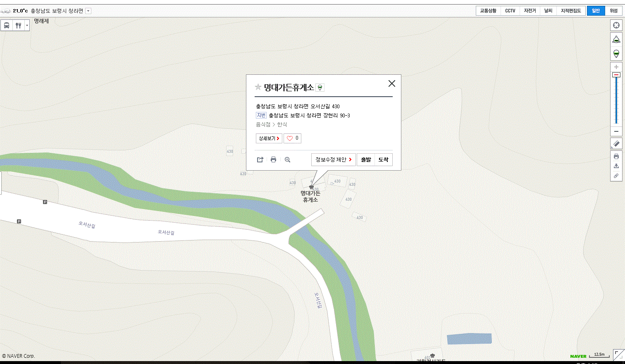Click the 21.0°c temperature reading
Screen dimensions: 625x364
coord(20,11)
